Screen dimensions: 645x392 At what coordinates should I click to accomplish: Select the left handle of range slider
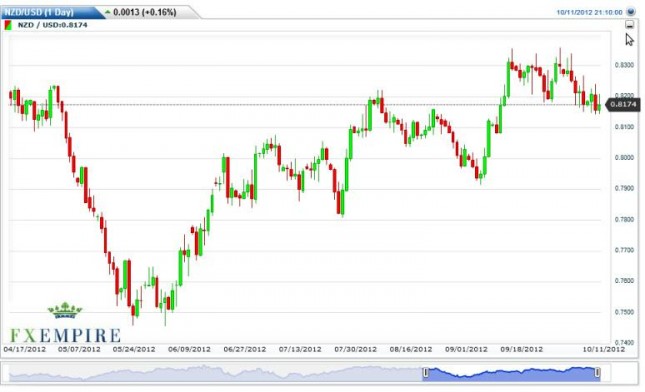[x=426, y=373]
